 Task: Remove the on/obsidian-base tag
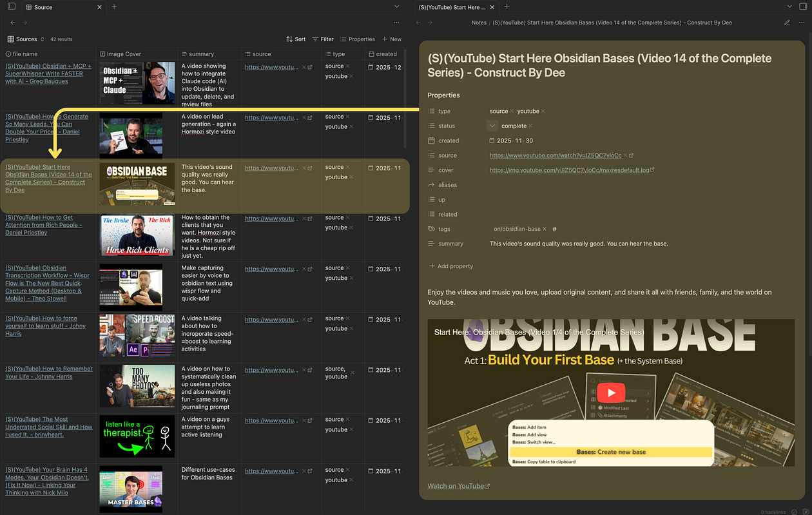coord(545,229)
